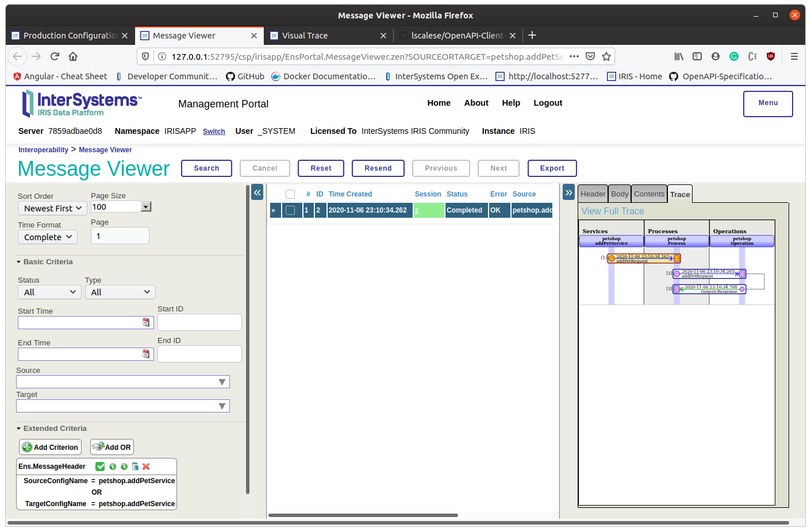The width and height of the screenshot is (811, 532).
Task: Open Type dropdown set to All
Action: 120,292
